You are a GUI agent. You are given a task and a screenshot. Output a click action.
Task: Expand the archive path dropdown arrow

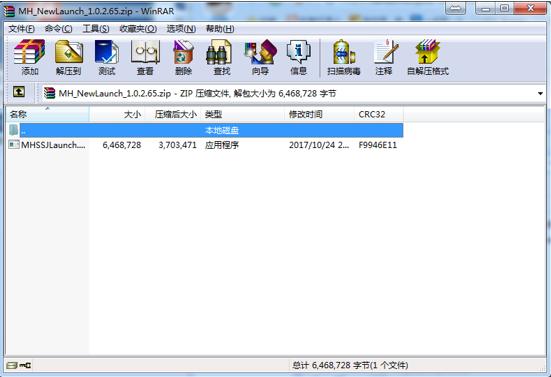pos(540,93)
